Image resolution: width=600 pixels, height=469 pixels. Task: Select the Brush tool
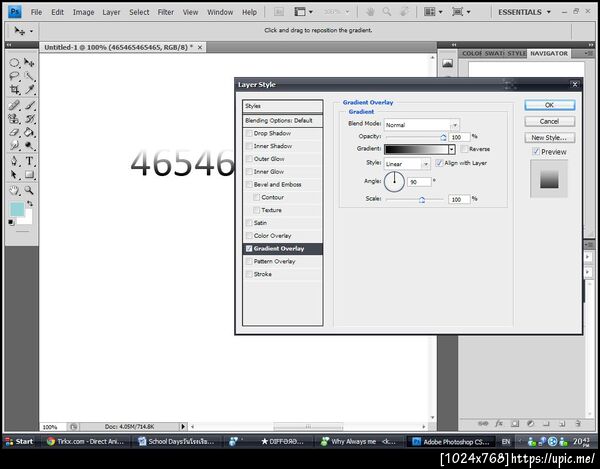pos(29,105)
